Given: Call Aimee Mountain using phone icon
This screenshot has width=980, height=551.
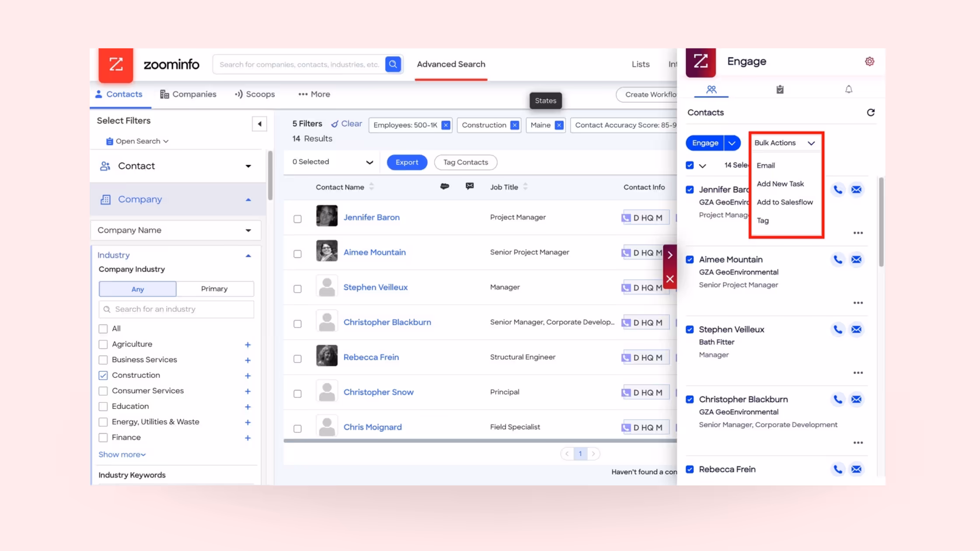Looking at the screenshot, I should tap(837, 260).
